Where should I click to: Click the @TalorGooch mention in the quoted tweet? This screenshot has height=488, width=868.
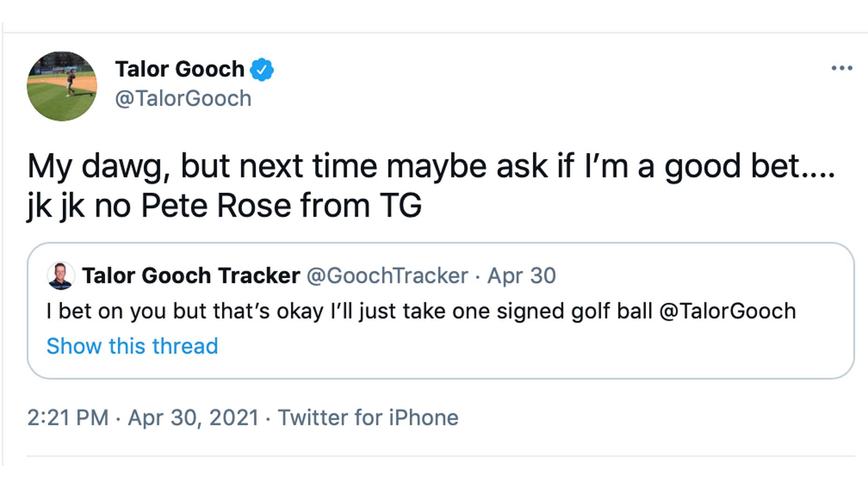point(728,311)
